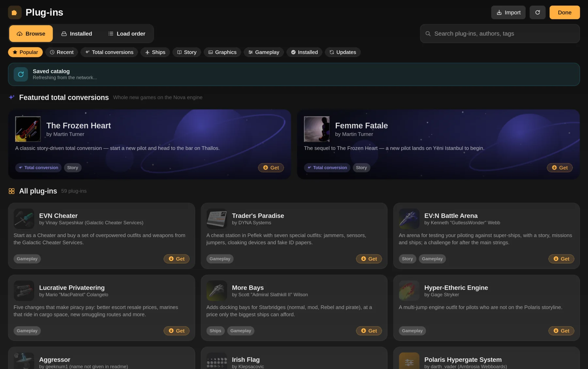The width and height of the screenshot is (588, 369).
Task: Click the grid icon beside All plug-ins
Action: [x=12, y=191]
